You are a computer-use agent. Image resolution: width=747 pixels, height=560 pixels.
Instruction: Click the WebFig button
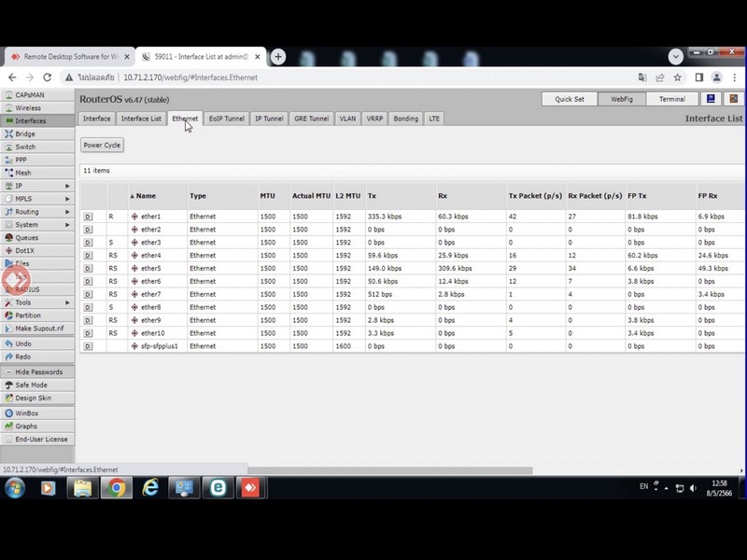(x=622, y=99)
